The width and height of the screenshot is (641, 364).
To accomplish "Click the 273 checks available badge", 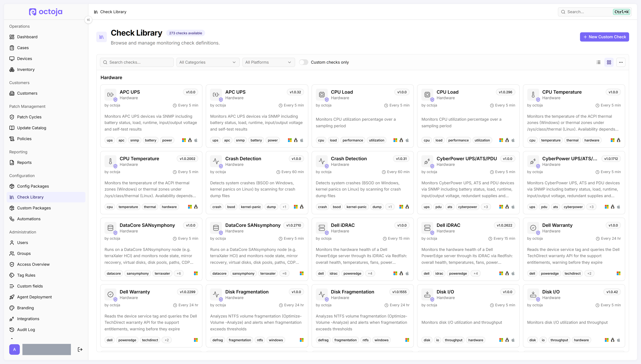I will click(185, 33).
